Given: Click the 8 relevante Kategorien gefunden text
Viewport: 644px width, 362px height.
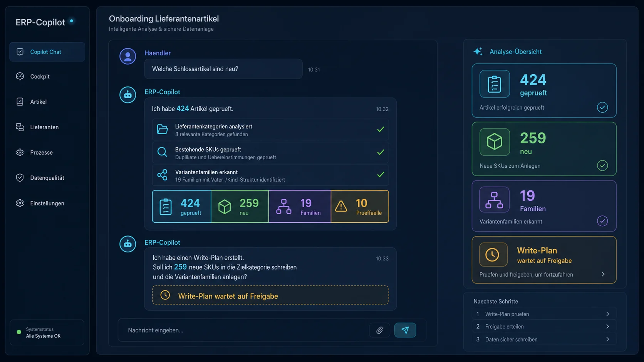Looking at the screenshot, I should (211, 134).
